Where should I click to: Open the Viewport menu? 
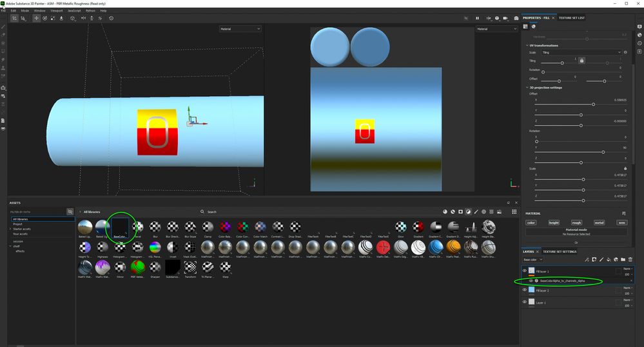[x=57, y=11]
